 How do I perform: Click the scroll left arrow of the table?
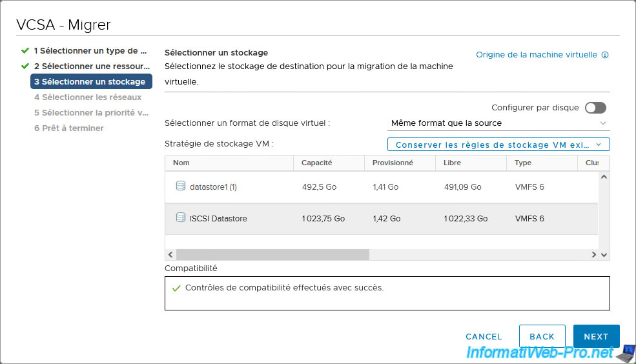(x=170, y=255)
